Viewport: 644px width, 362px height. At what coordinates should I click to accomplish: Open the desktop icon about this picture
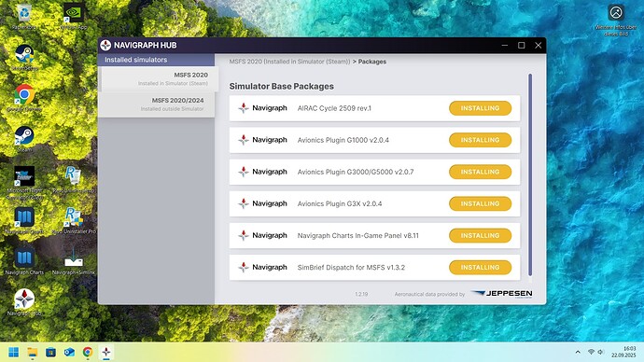(616, 21)
